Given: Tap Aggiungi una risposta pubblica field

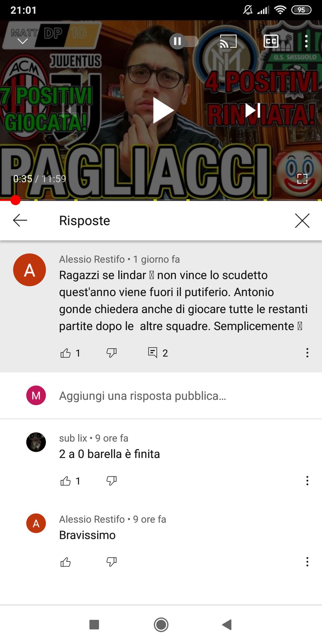Looking at the screenshot, I should [x=161, y=395].
